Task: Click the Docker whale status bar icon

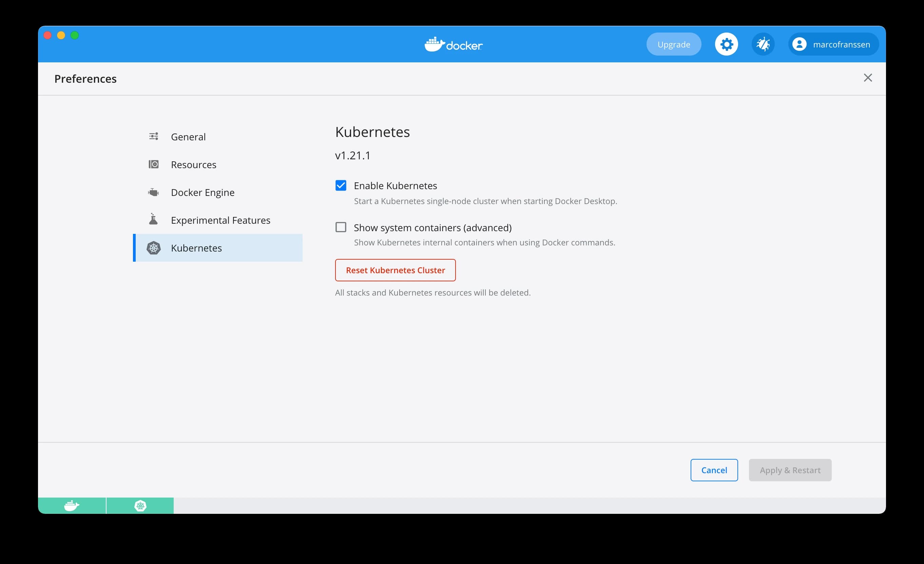Action: 72,506
